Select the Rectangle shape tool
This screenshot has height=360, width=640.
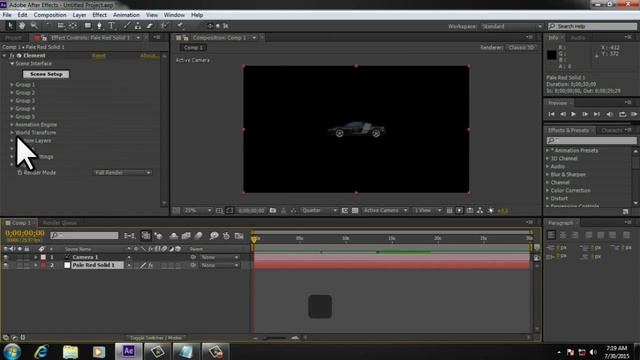click(88, 26)
